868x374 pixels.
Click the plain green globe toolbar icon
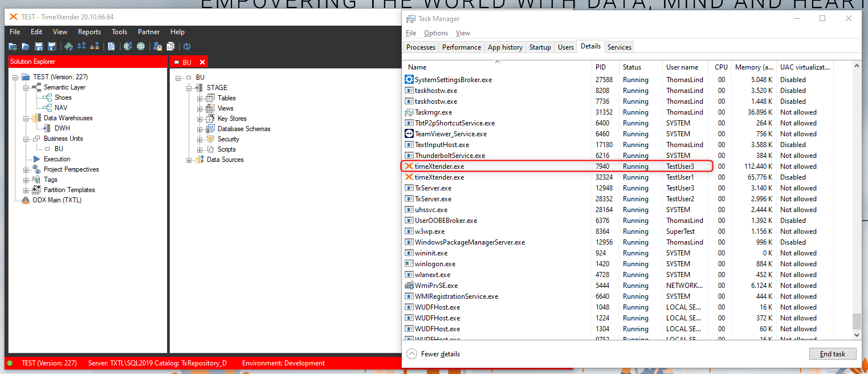tap(140, 47)
